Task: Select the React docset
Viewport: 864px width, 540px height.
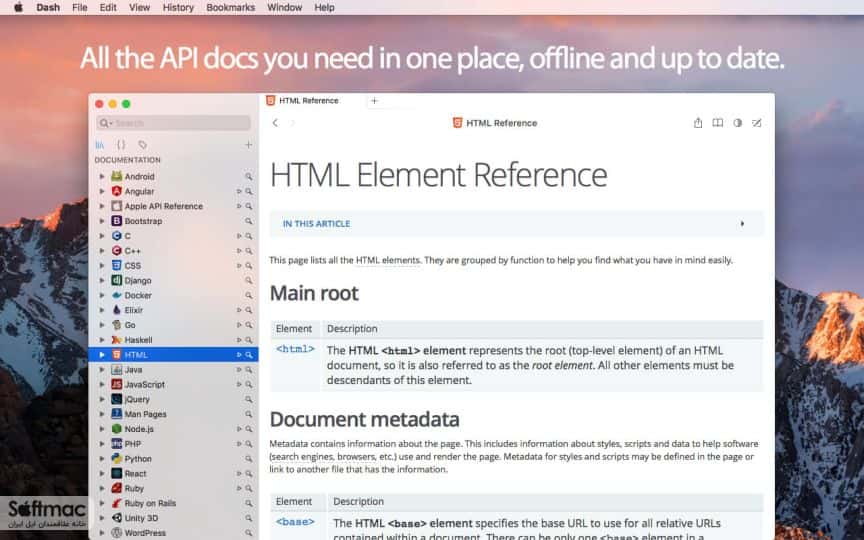Action: tap(173, 473)
